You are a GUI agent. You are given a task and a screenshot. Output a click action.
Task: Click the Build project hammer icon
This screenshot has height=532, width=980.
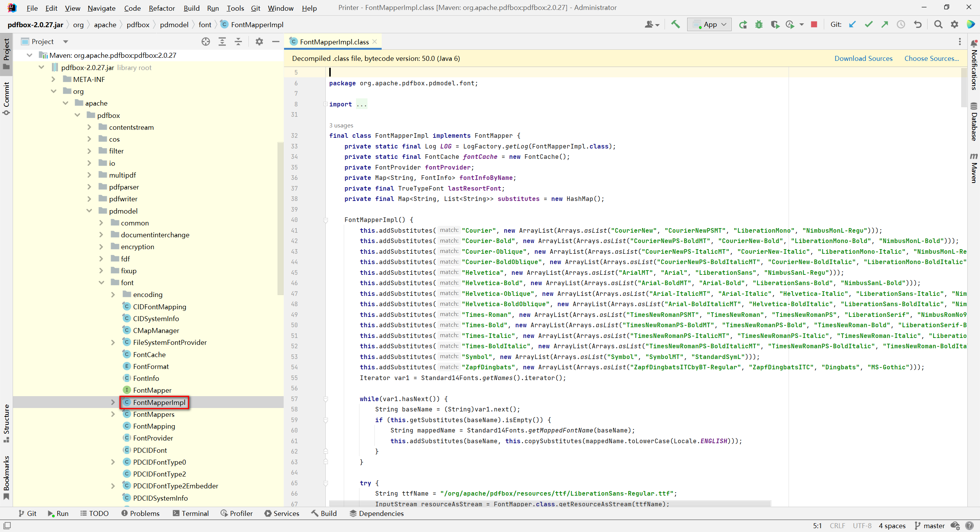[x=676, y=24]
